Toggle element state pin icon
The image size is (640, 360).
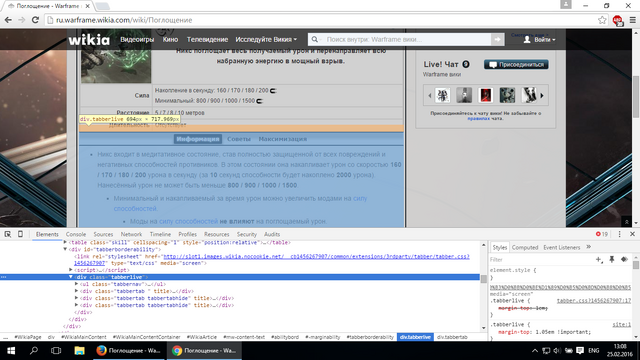611,260
